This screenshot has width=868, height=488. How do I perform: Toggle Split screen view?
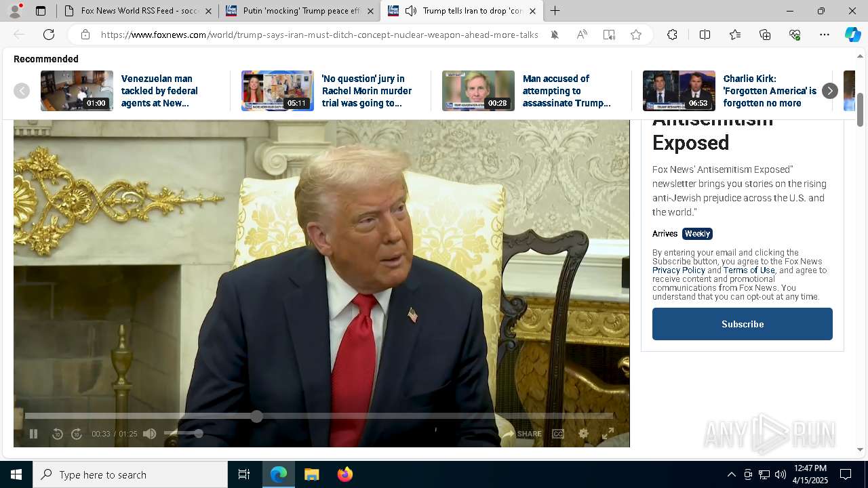[x=705, y=35]
